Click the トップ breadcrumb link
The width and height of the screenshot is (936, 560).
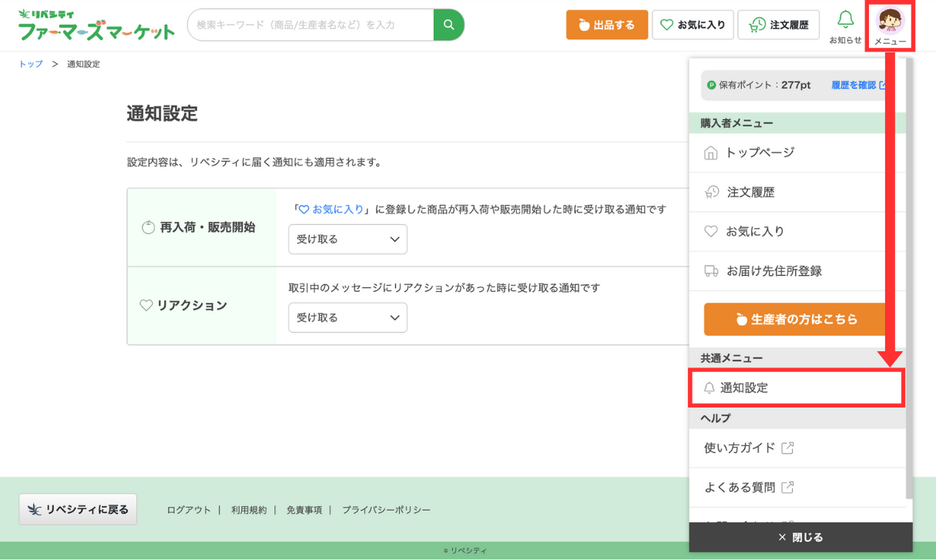pyautogui.click(x=29, y=64)
